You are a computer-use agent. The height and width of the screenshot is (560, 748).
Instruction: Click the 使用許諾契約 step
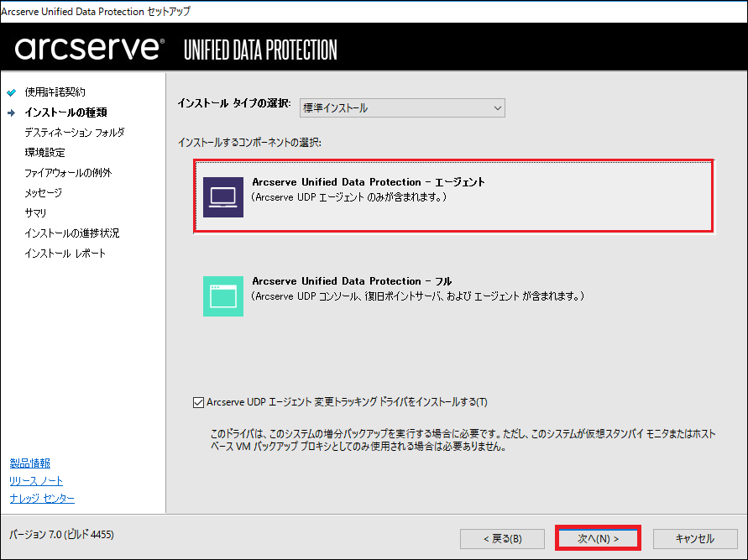pyautogui.click(x=55, y=92)
